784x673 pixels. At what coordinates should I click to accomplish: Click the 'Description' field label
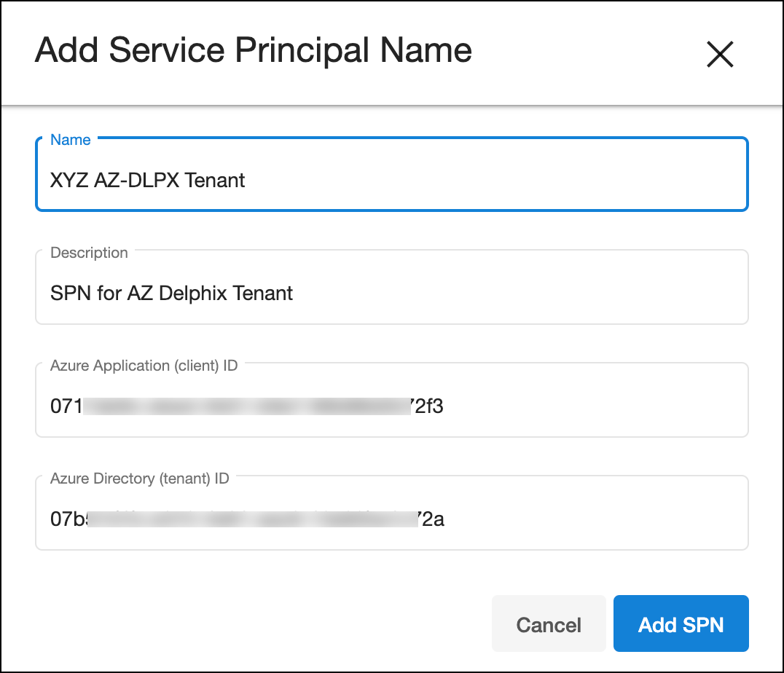[89, 253]
